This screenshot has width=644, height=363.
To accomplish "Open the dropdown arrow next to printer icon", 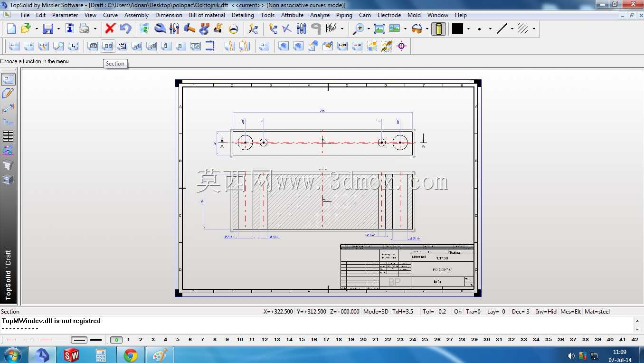I will tap(95, 29).
